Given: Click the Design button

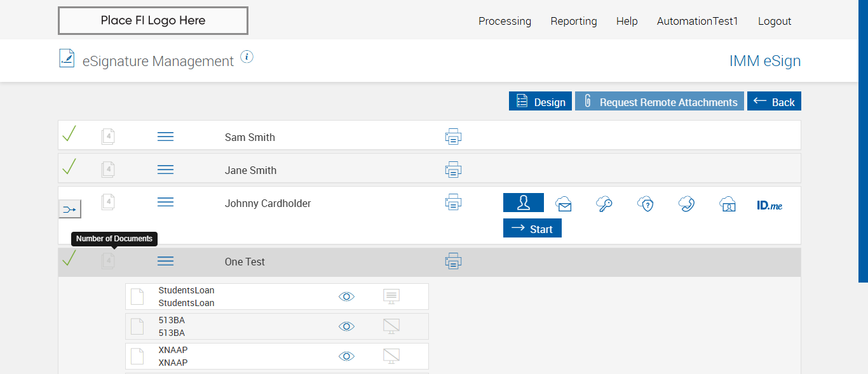Looking at the screenshot, I should (x=540, y=102).
